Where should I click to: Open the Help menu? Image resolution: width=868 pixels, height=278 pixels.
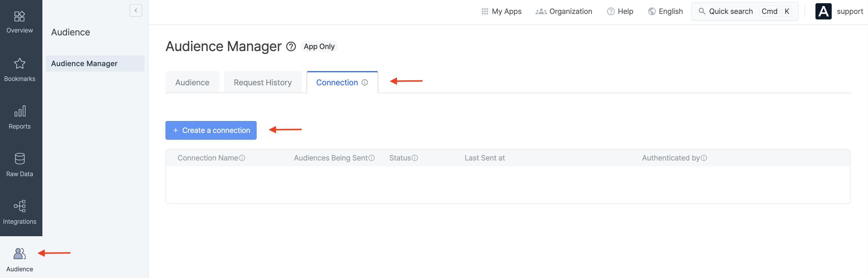620,11
